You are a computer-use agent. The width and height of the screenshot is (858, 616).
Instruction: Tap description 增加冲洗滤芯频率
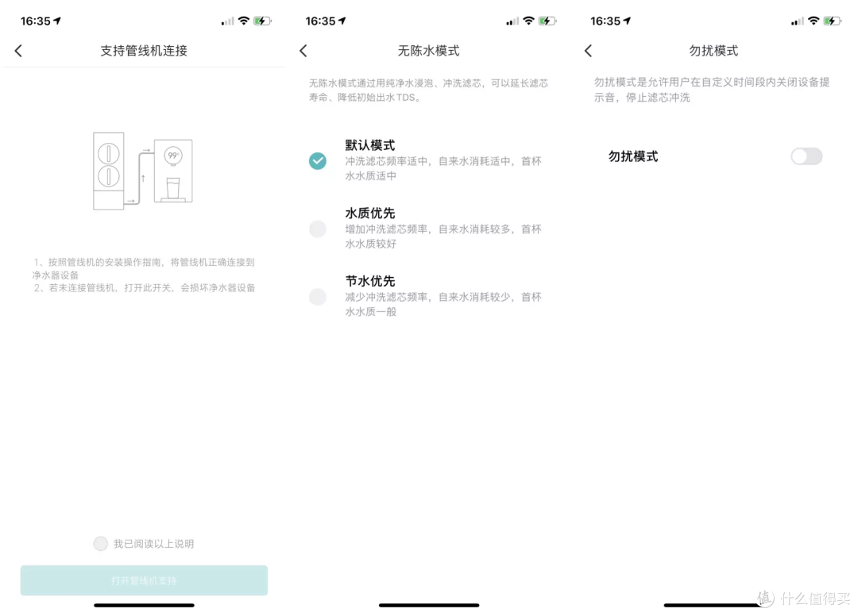click(386, 229)
